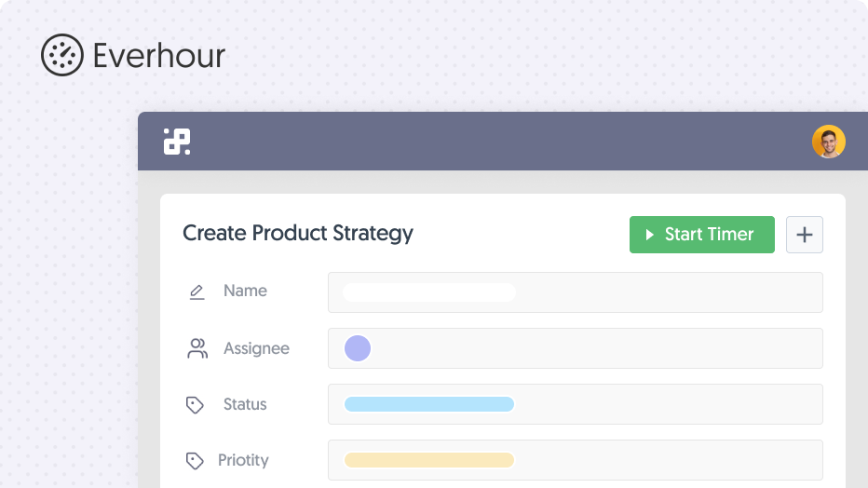Screen dimensions: 868x488
Task: Click the play triangle in Start Timer
Action: 650,235
